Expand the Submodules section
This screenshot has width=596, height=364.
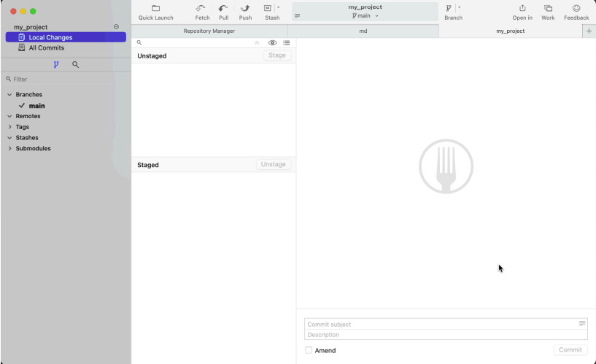(9, 149)
